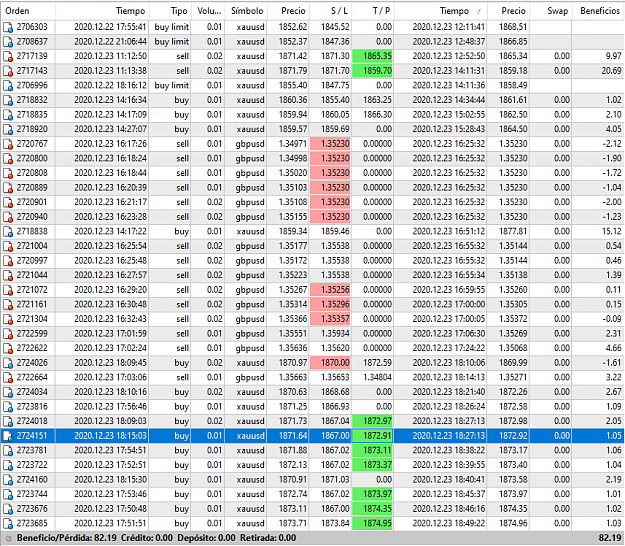Click profit value 20.69
This screenshot has width=625, height=546.
pos(611,71)
